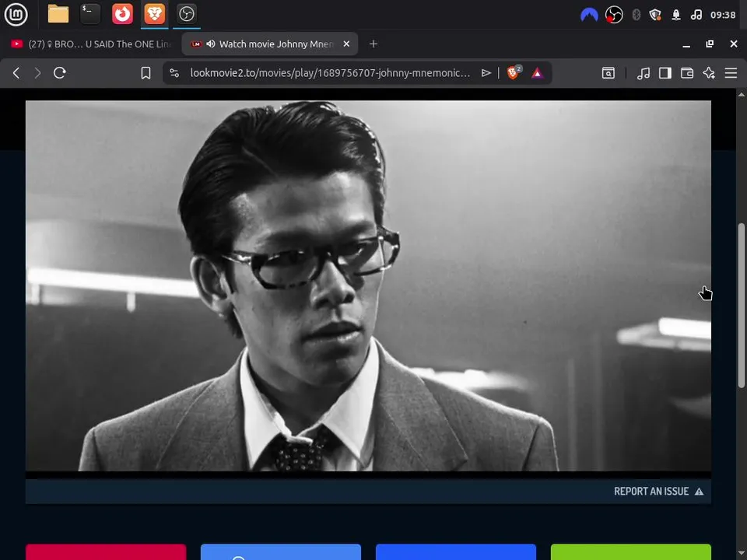The height and width of the screenshot is (560, 747).
Task: Toggle the browser sidebar panel
Action: [665, 73]
